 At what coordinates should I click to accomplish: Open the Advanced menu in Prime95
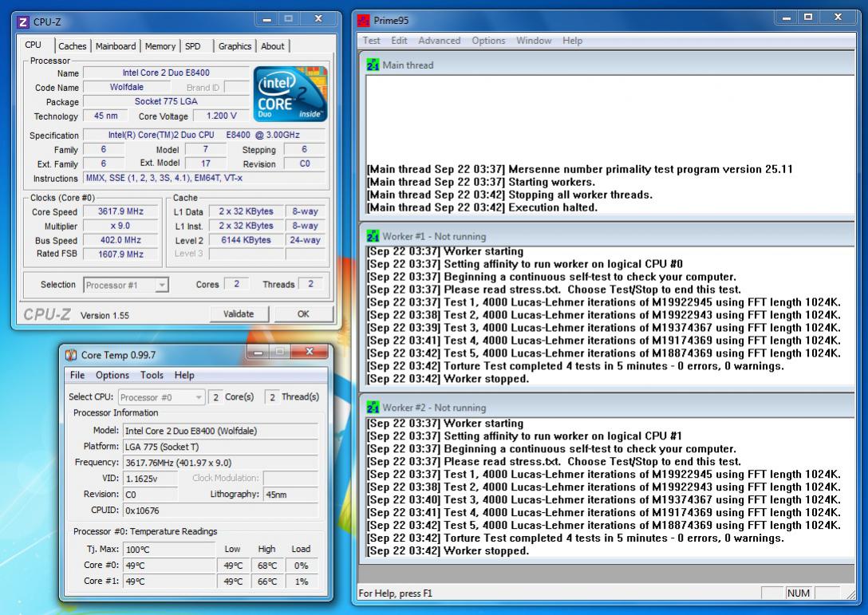(x=439, y=41)
